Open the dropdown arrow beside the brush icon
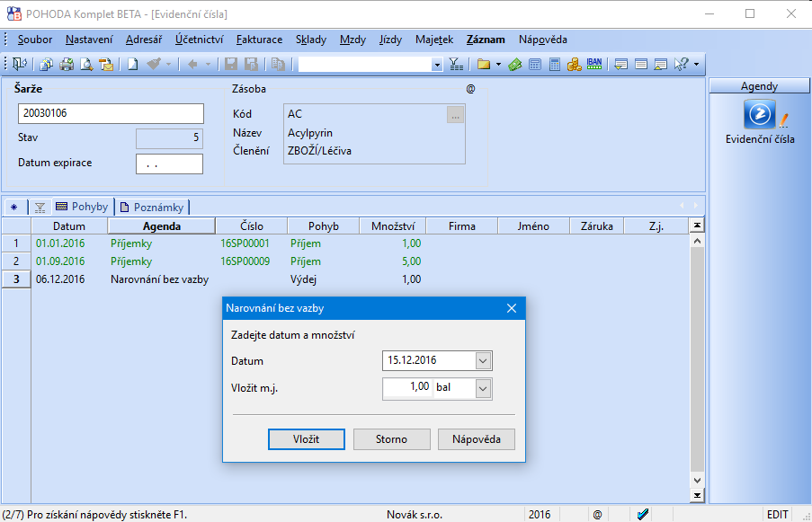Viewport: 812px width, 522px height. point(168,64)
